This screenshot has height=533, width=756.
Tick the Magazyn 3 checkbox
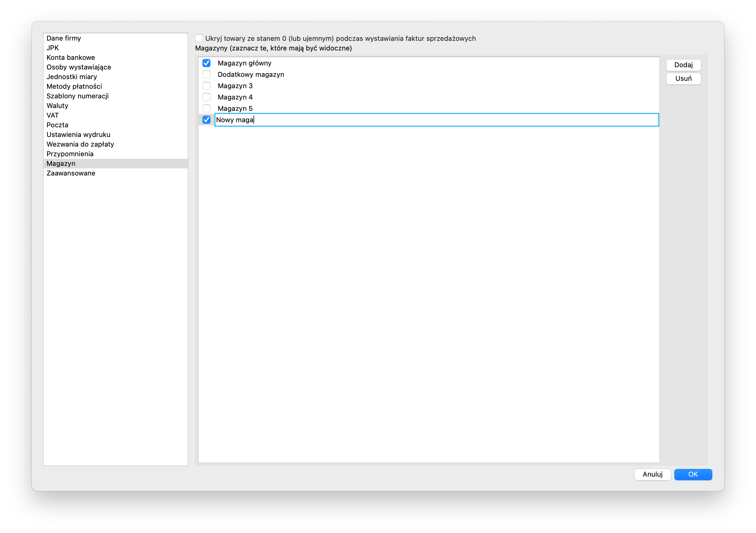206,86
